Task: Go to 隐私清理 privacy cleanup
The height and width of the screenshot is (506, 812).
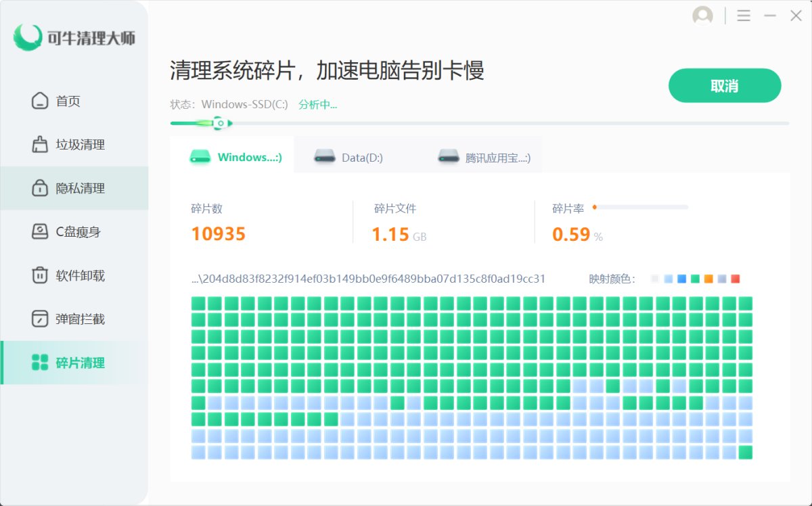Action: (74, 188)
